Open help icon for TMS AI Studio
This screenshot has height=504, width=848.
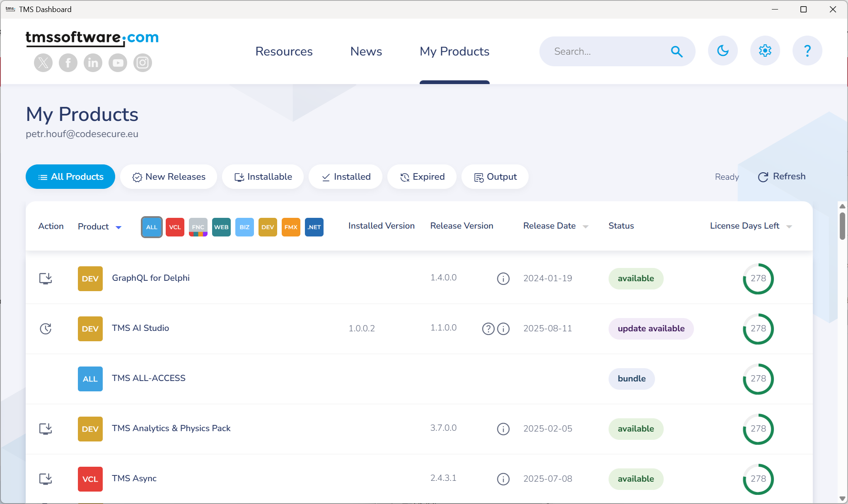[488, 329]
